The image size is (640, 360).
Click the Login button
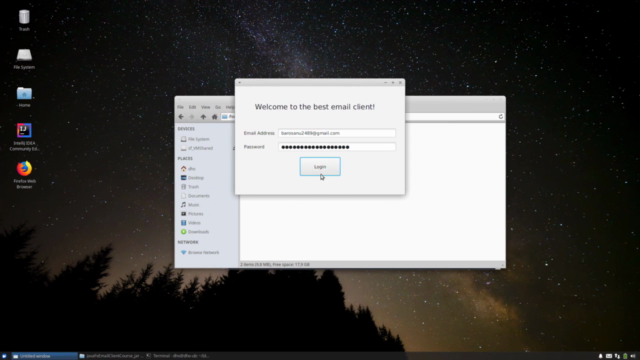coord(320,167)
